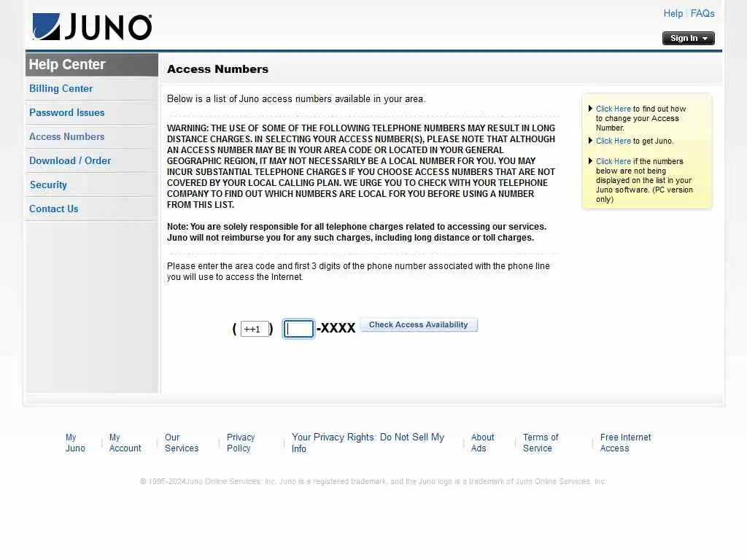Click arrow bullet beside numbers not displayed tip
This screenshot has height=560, width=747.
click(590, 161)
